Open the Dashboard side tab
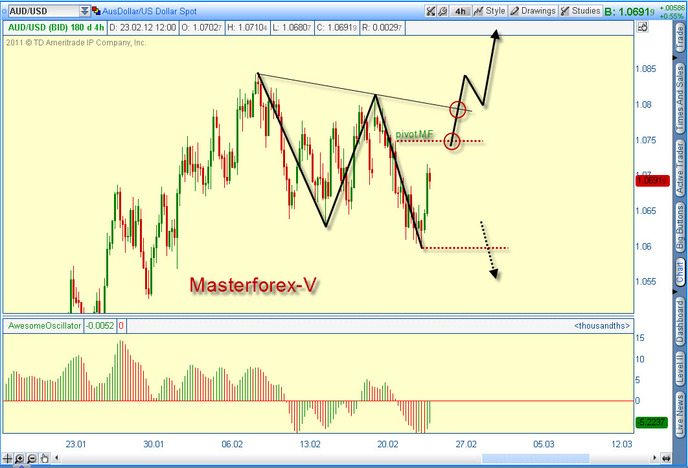The image size is (688, 468). click(x=680, y=322)
